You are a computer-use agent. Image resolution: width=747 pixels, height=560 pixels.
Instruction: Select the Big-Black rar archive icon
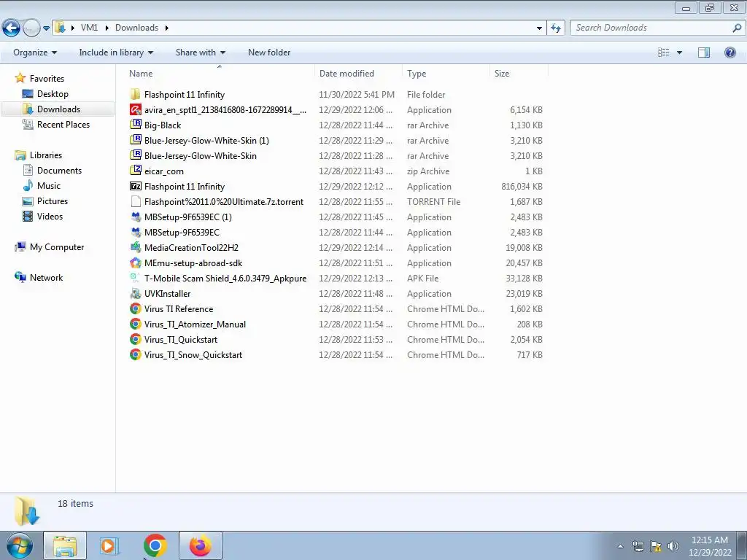[x=135, y=125]
